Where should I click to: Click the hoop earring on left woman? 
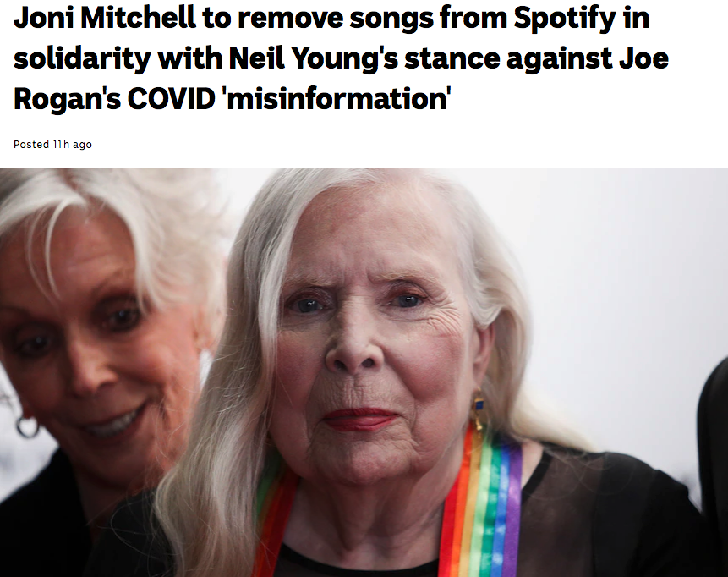tap(27, 426)
